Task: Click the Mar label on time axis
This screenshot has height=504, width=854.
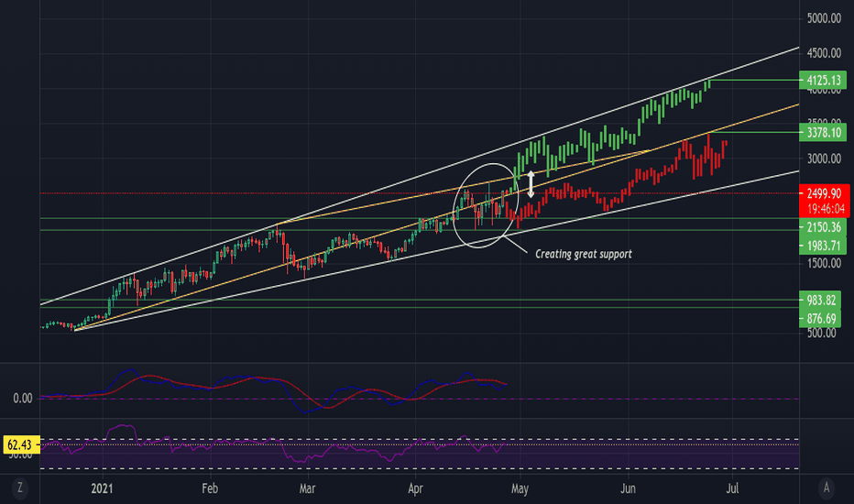Action: click(307, 488)
